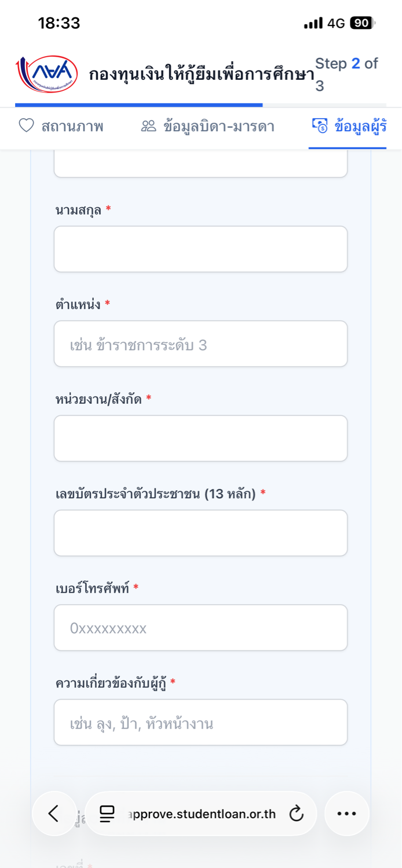Reload the page with the refresh icon
This screenshot has height=868, width=402.
[x=297, y=814]
